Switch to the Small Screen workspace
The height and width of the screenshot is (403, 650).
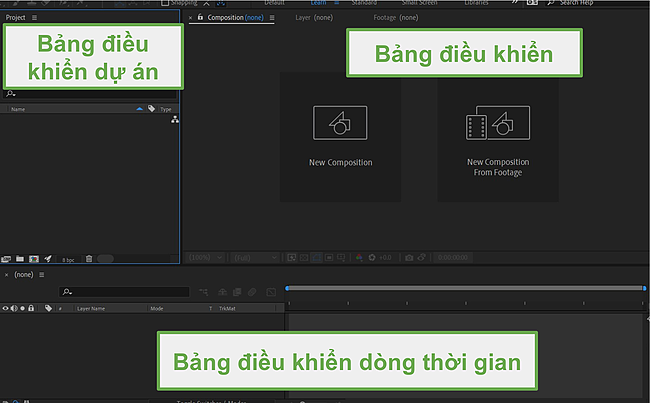[419, 2]
